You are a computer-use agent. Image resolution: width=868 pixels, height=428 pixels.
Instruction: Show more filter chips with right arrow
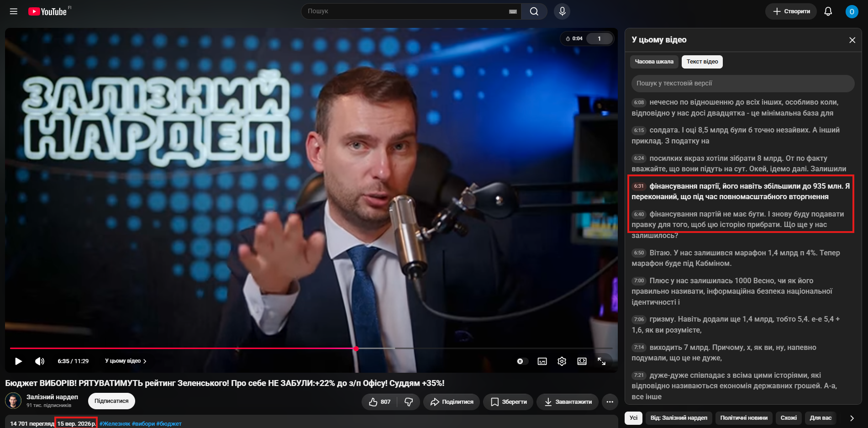(x=852, y=418)
